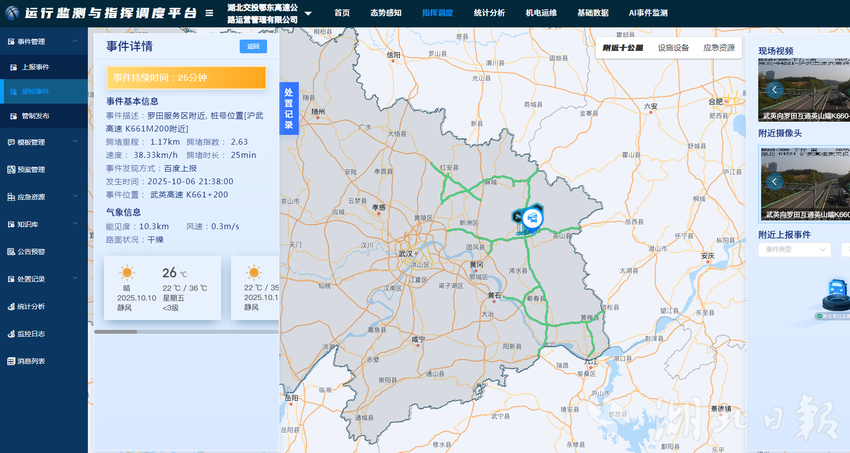The height and width of the screenshot is (453, 850).
Task: Click previous arrow on 附近摄像头 thumbnail
Action: click(x=774, y=181)
